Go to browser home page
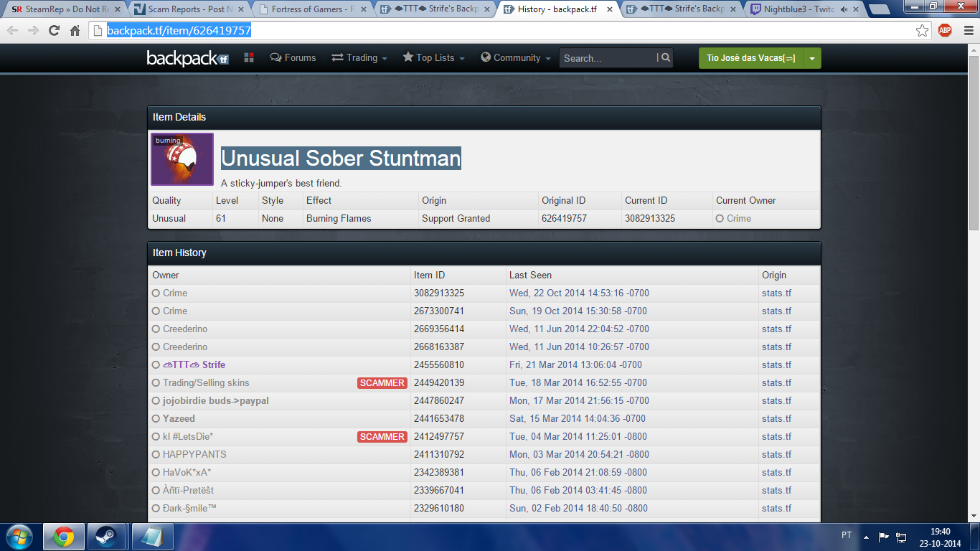The height and width of the screenshot is (551, 980). [75, 31]
